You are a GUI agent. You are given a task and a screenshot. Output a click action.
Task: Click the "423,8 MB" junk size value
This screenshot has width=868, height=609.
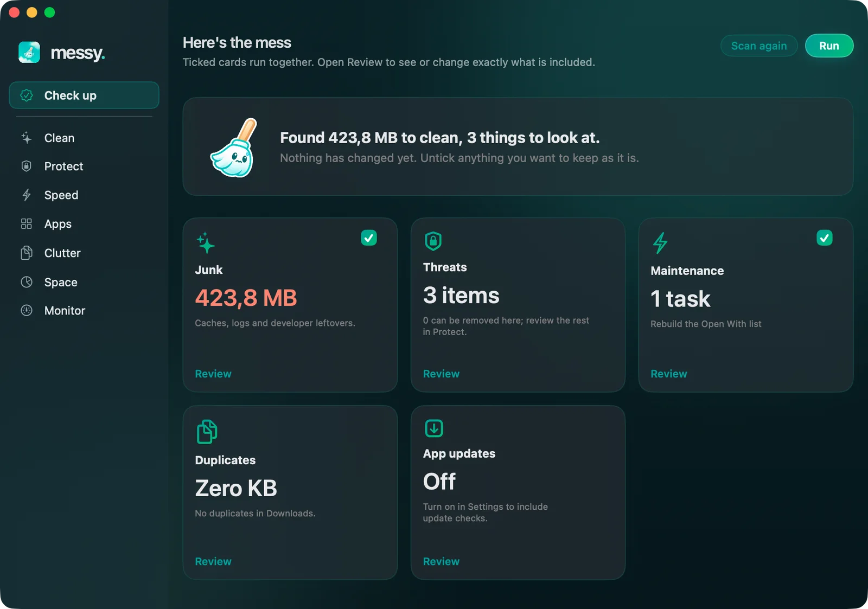pos(246,298)
